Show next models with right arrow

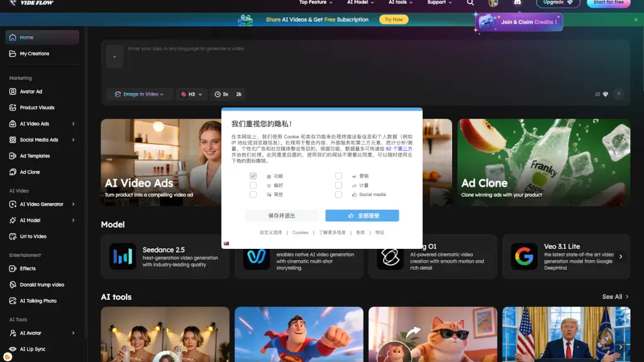coord(621,256)
